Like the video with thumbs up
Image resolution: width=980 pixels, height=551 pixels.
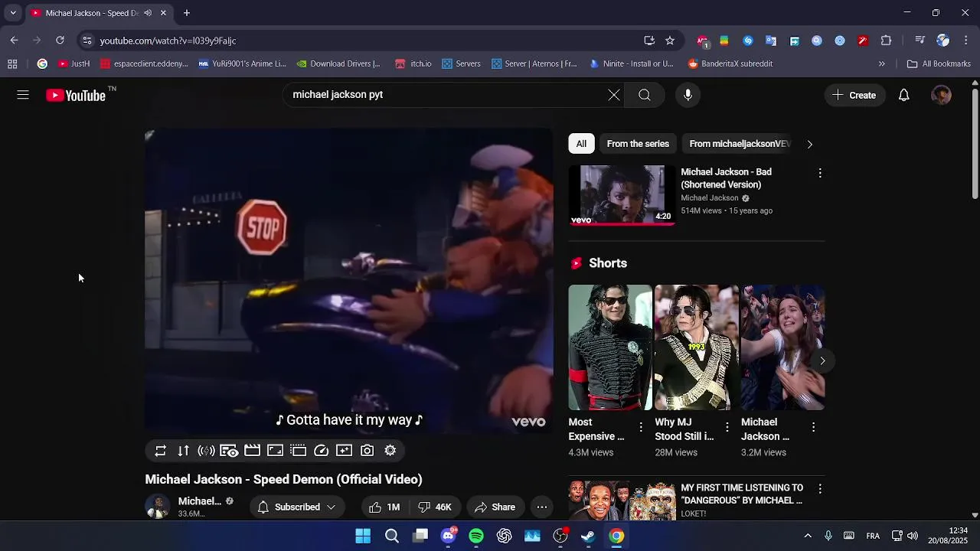pyautogui.click(x=384, y=507)
